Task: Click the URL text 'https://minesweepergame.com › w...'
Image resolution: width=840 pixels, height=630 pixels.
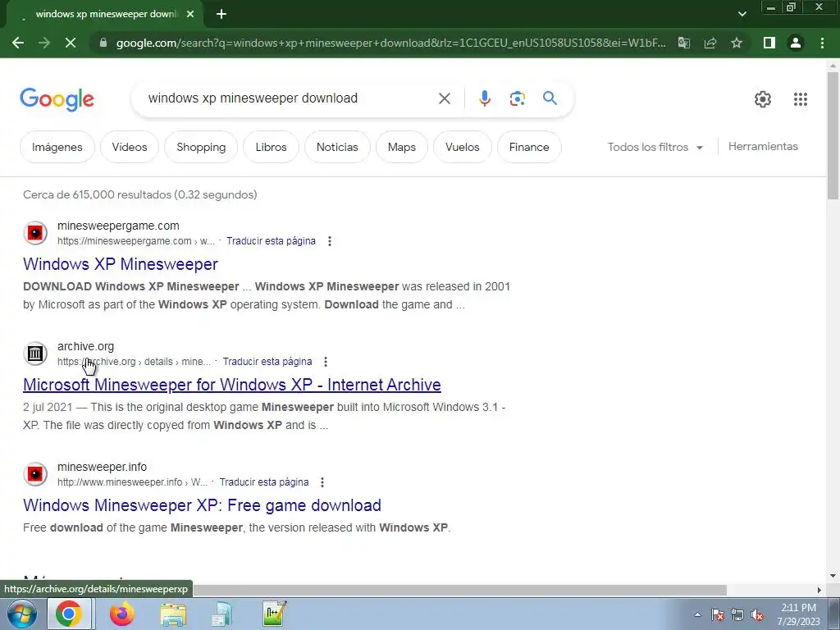Action: 136,241
